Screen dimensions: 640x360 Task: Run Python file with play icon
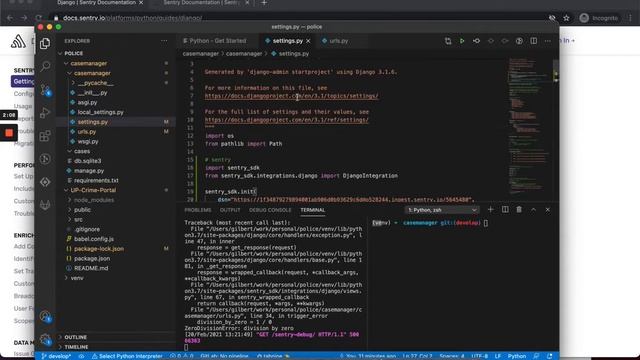pos(462,41)
